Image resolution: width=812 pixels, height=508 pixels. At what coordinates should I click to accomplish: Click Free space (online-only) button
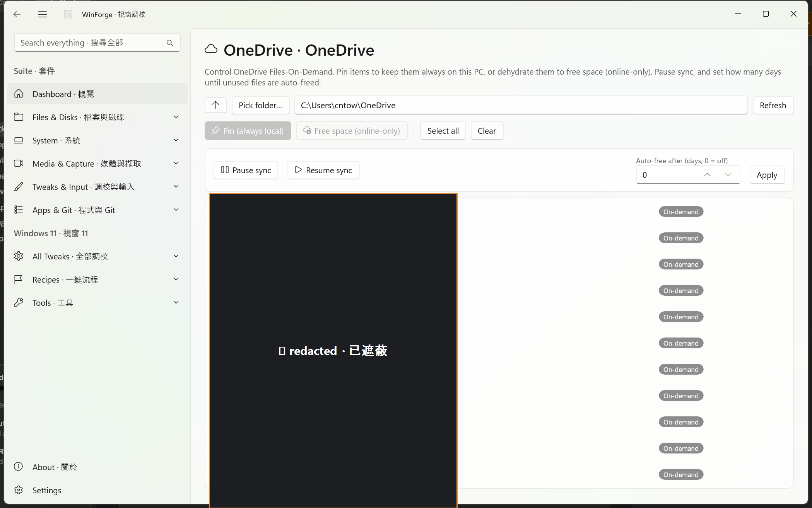coord(351,131)
